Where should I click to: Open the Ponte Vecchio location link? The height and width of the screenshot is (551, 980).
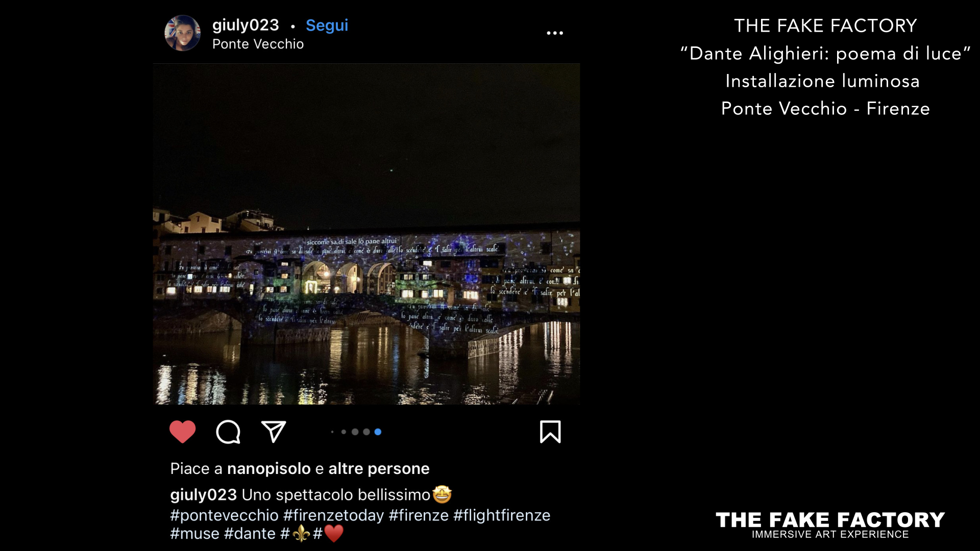point(258,44)
